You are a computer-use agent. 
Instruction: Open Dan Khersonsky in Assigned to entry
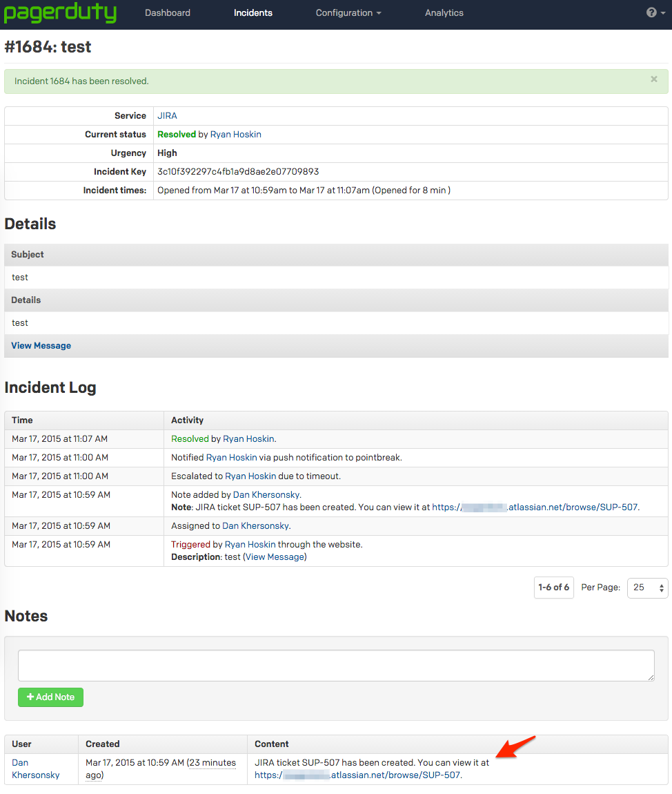pyautogui.click(x=255, y=525)
